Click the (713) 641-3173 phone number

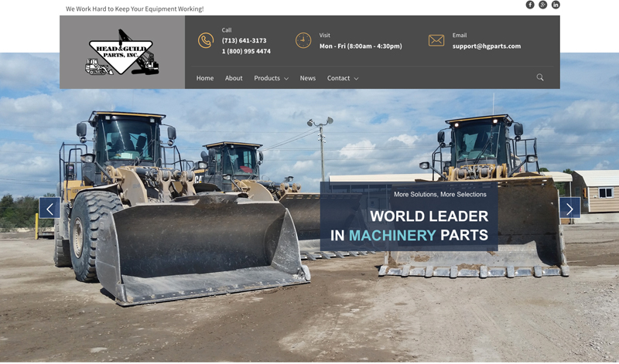coord(244,41)
